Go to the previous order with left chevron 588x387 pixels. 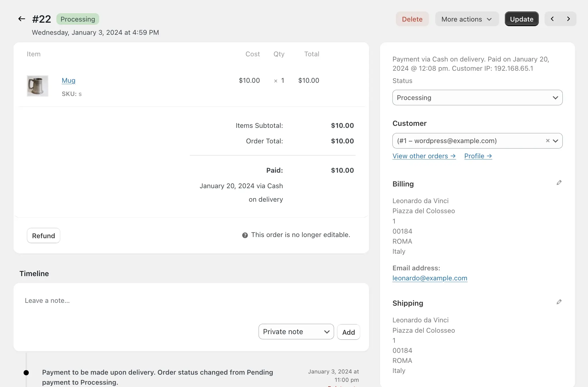pos(552,19)
